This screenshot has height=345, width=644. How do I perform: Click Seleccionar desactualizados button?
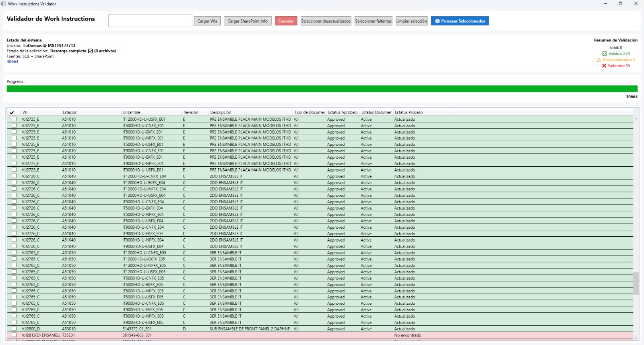pos(326,21)
